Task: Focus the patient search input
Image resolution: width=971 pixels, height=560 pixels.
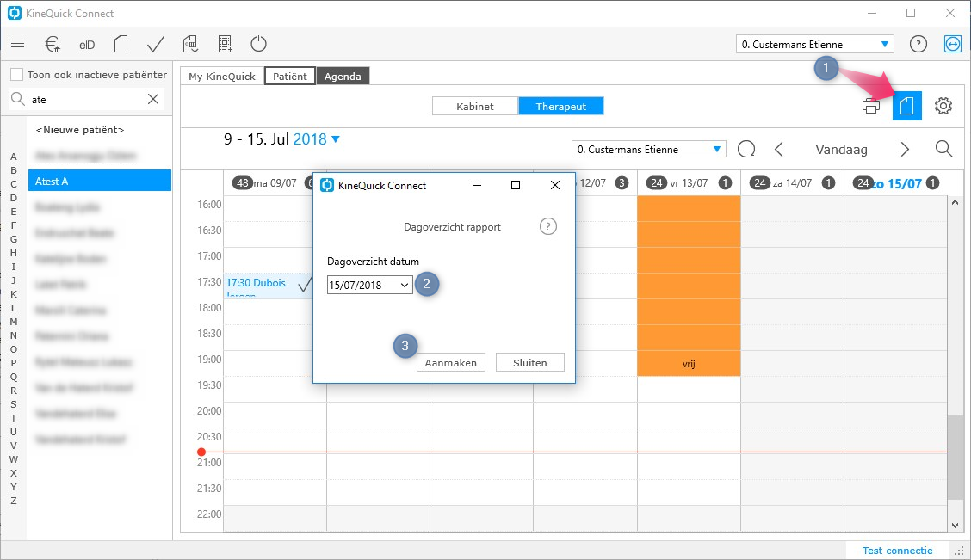Action: [x=87, y=99]
